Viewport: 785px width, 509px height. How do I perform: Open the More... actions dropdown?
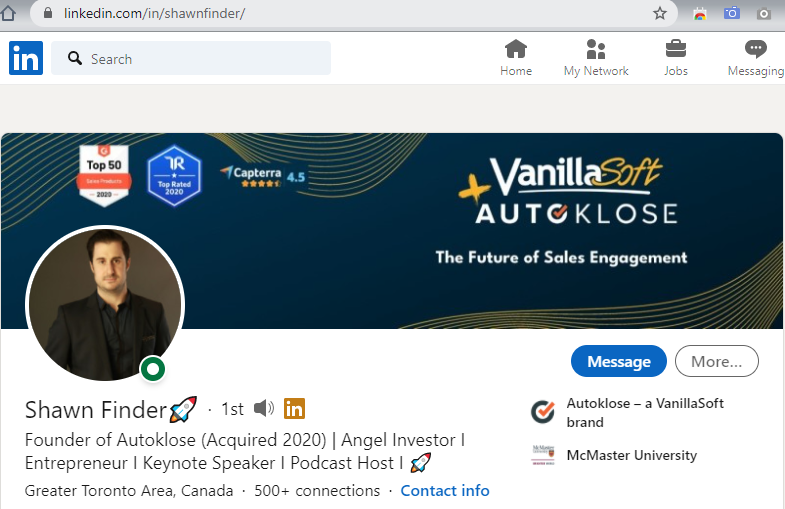(x=716, y=361)
